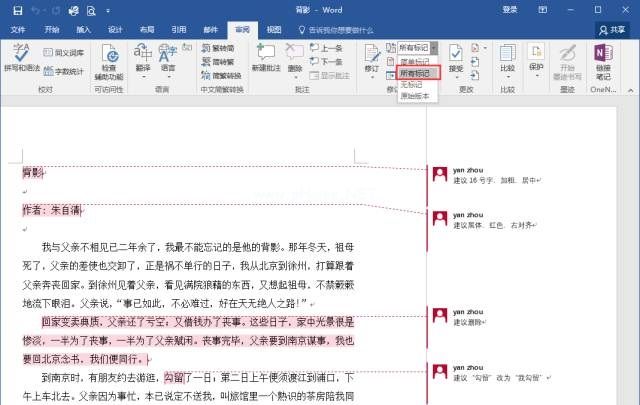Choose 简单标记 from markup list
The height and width of the screenshot is (405, 640).
414,62
